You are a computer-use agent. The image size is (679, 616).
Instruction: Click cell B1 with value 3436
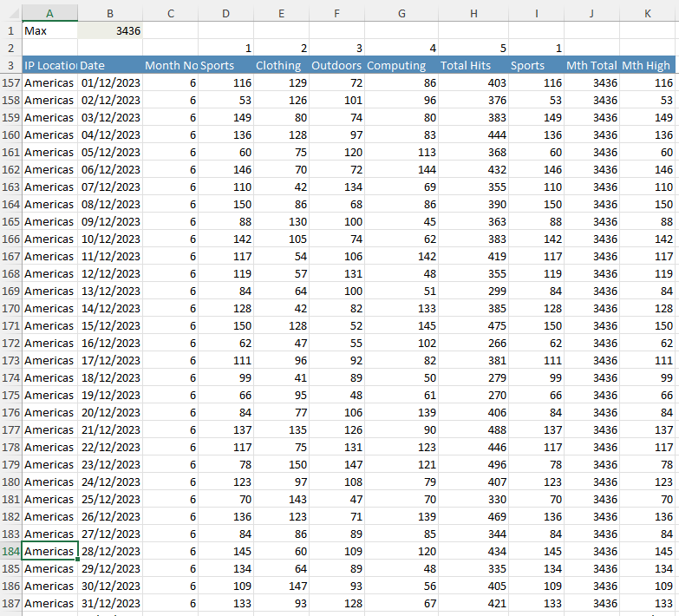tap(110, 30)
